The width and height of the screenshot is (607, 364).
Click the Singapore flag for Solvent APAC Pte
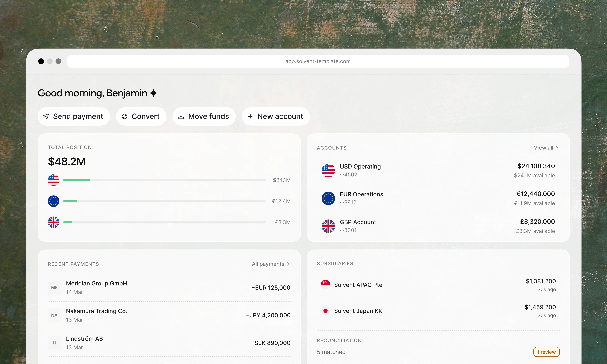point(325,285)
